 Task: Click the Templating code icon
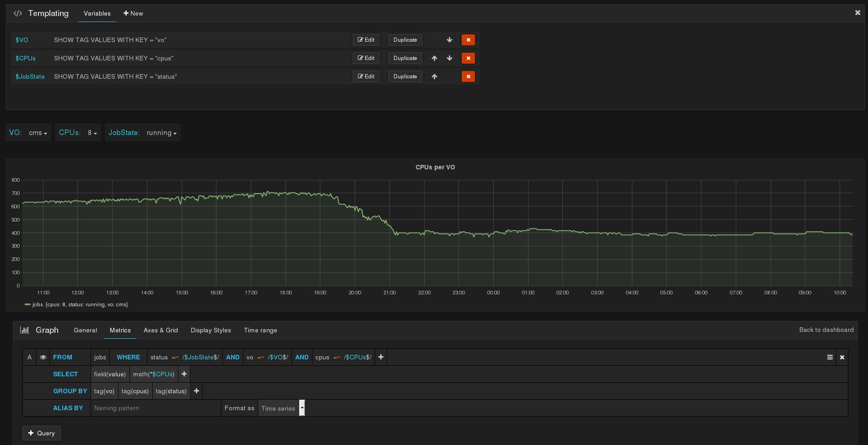(x=17, y=13)
